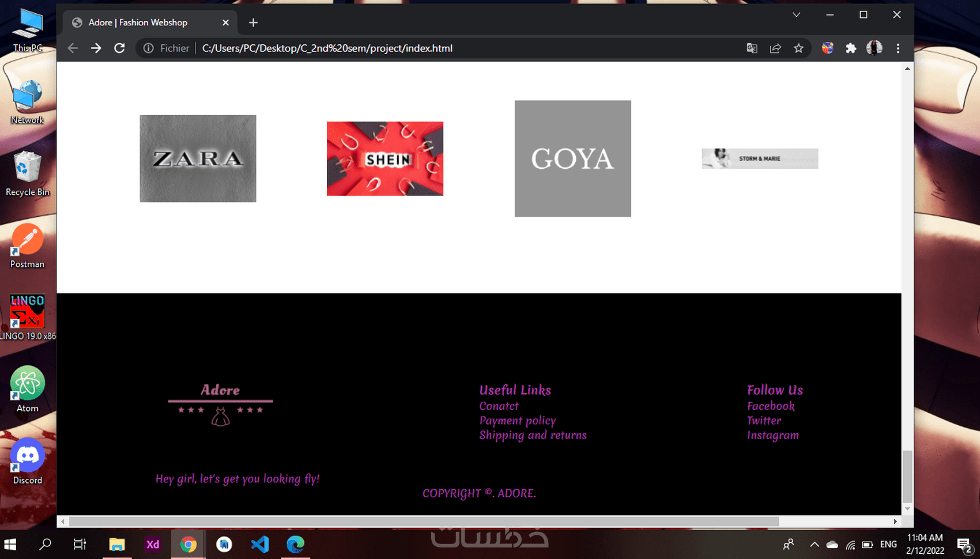Reload the page with the refresh icon
This screenshot has width=980, height=559.
119,48
